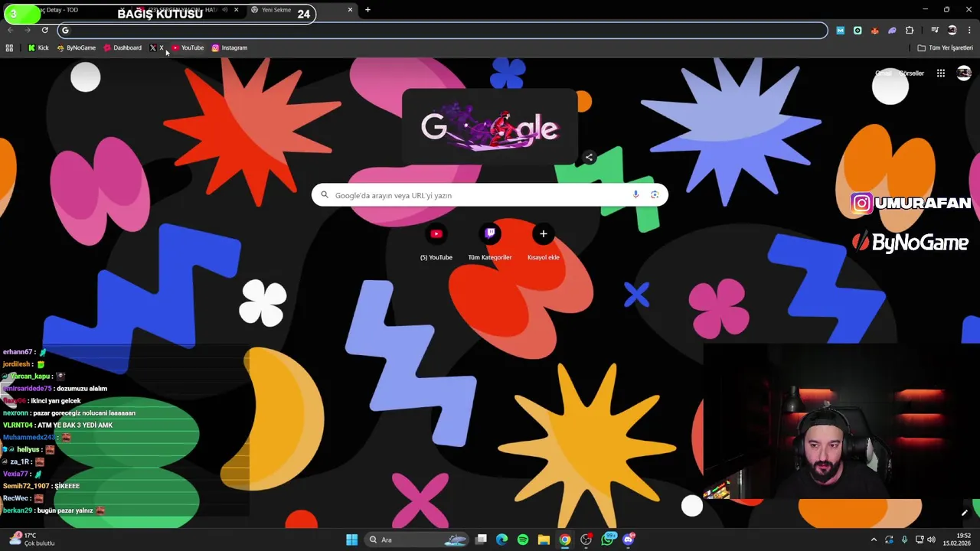
Task: Open Spotify from the taskbar
Action: [523, 540]
